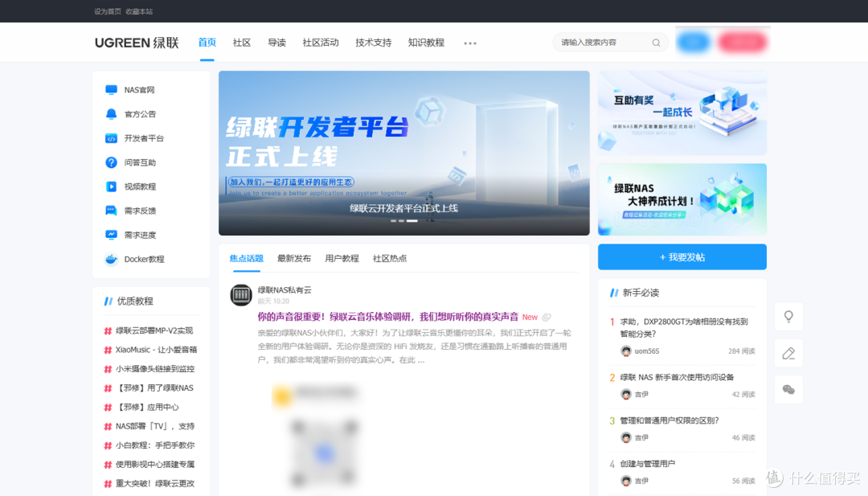The image size is (868, 496).
Task: Click the 我要发帖 button
Action: (682, 257)
